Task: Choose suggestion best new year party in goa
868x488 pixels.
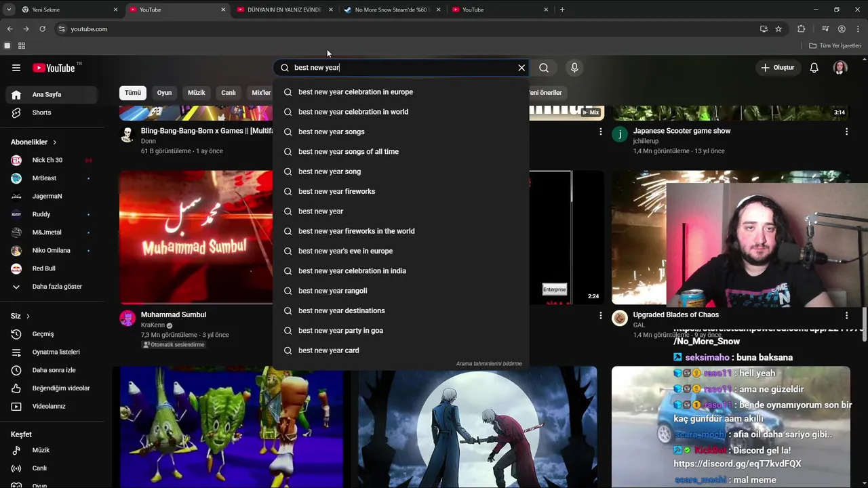Action: coord(401,330)
